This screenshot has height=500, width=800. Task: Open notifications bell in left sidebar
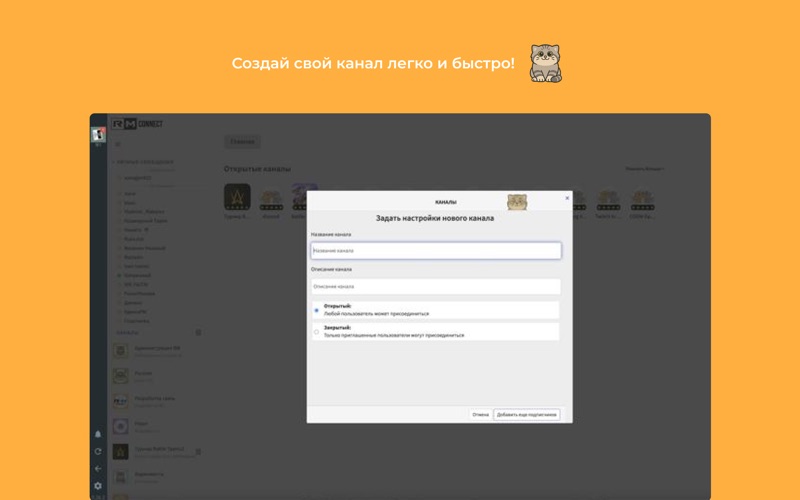pyautogui.click(x=98, y=434)
